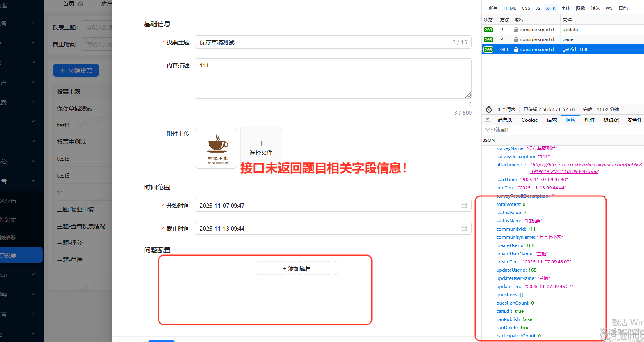Viewport: 644px width, 342px height.
Task: Select 事投票 item in sidebar
Action: click(21, 255)
